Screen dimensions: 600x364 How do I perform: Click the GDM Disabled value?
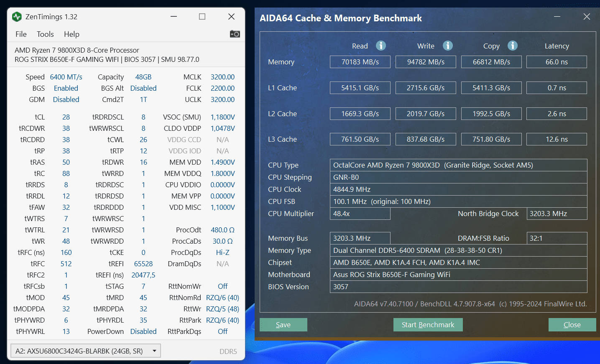coord(66,99)
